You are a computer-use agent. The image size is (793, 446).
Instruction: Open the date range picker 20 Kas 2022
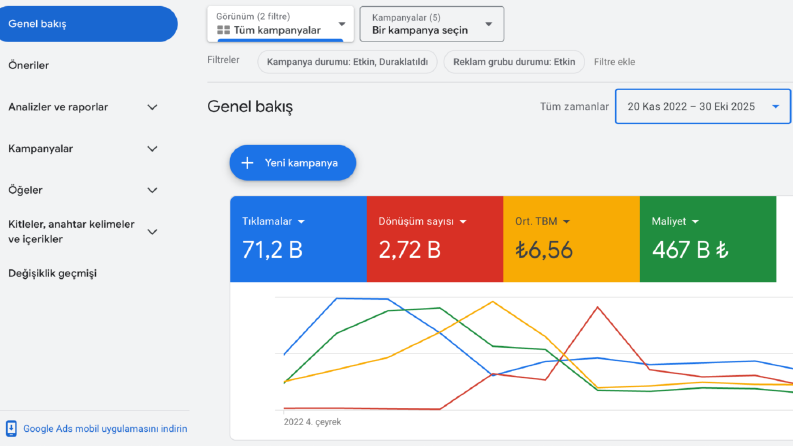click(702, 106)
